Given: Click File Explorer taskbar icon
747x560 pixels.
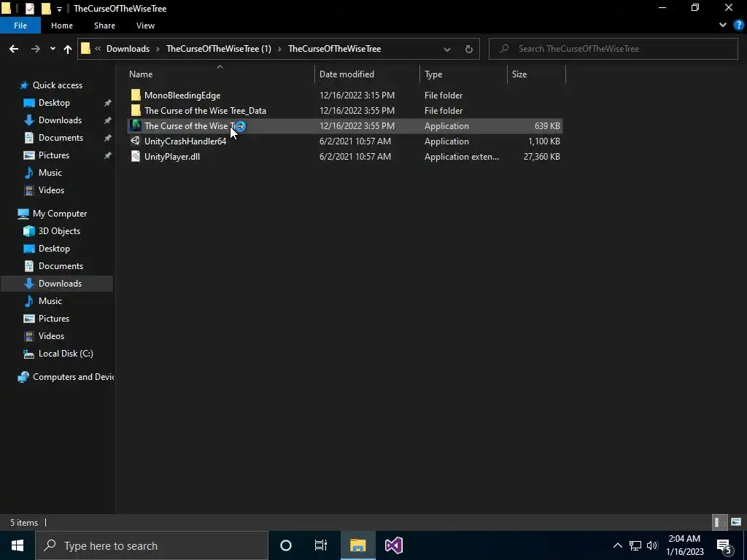Looking at the screenshot, I should pyautogui.click(x=357, y=545).
